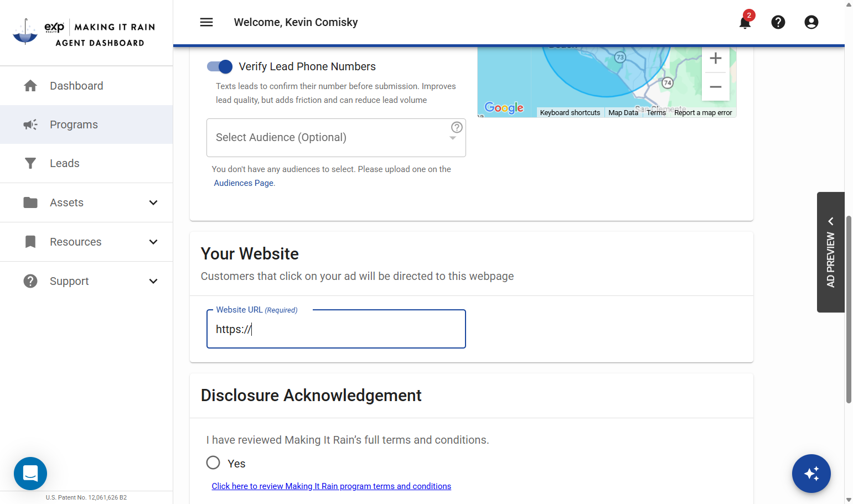
Task: Open the help question mark in header
Action: coord(778,22)
